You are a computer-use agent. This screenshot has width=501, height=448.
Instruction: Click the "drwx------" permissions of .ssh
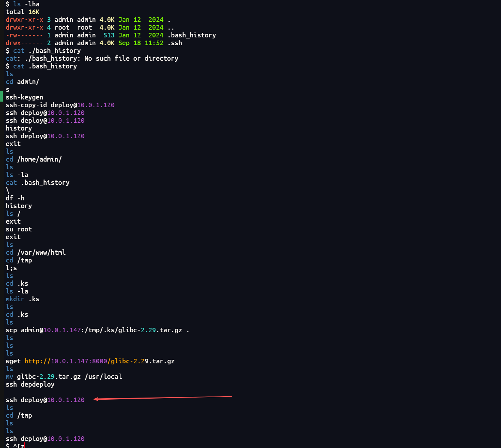pos(24,43)
